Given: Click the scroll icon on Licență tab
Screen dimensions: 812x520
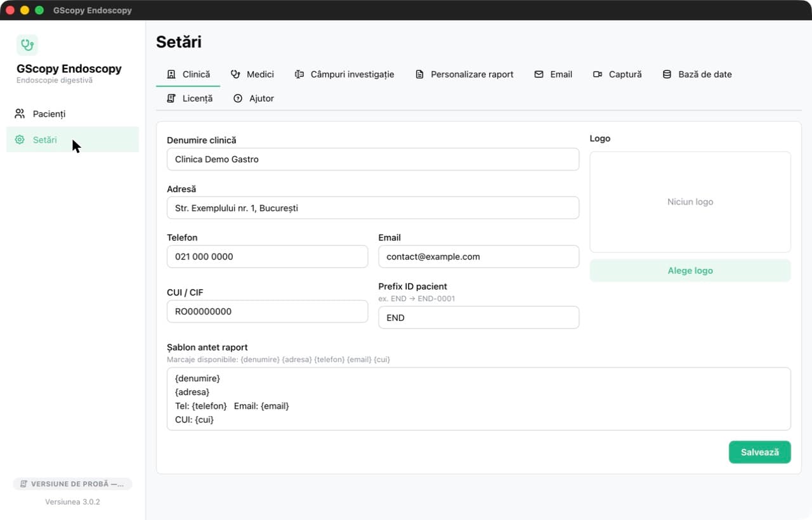Looking at the screenshot, I should 171,98.
